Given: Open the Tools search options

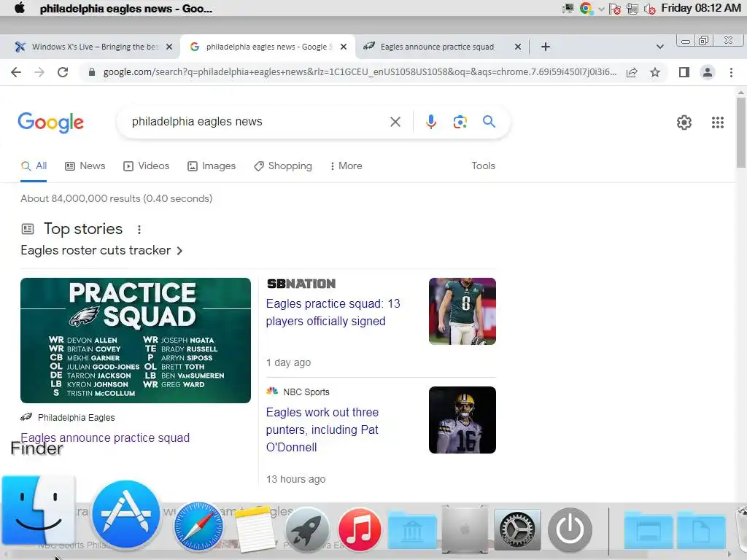Looking at the screenshot, I should pyautogui.click(x=483, y=166).
